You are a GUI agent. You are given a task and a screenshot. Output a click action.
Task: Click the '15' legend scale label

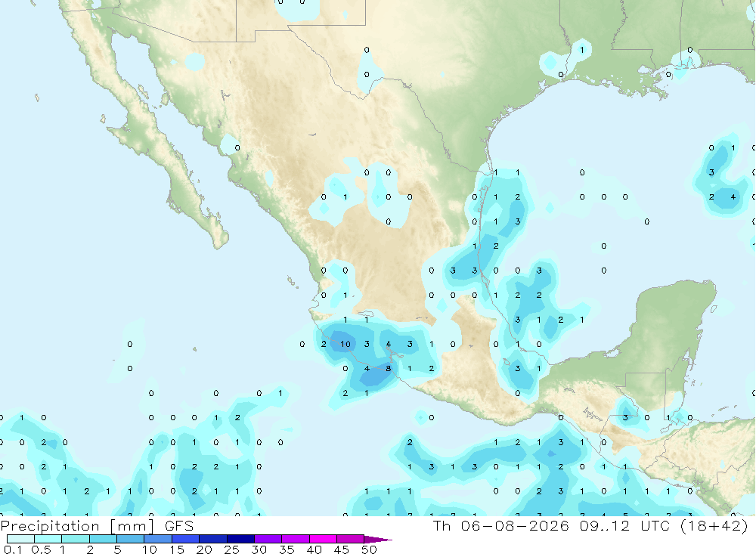tap(176, 549)
